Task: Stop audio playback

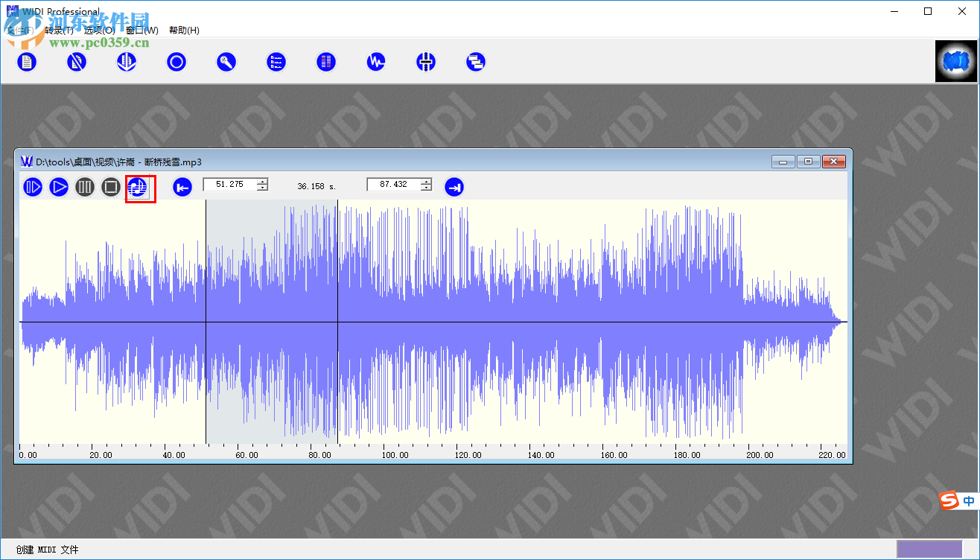Action: (x=110, y=187)
